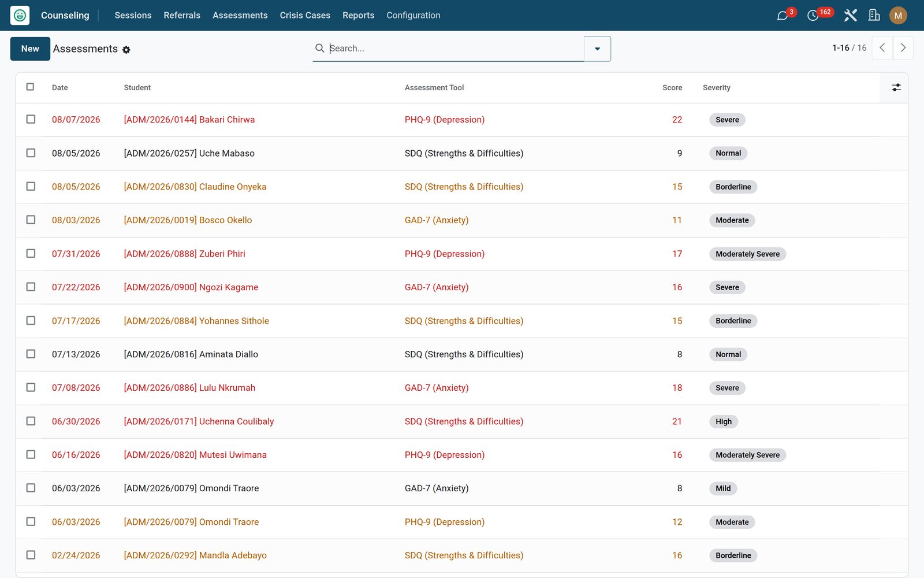Sort by the Score column header
The height and width of the screenshot is (578, 924).
click(x=672, y=88)
